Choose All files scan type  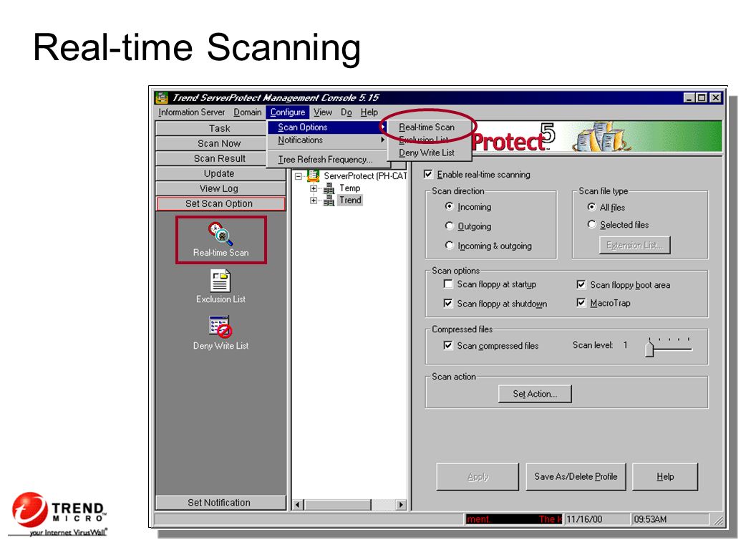pos(591,207)
